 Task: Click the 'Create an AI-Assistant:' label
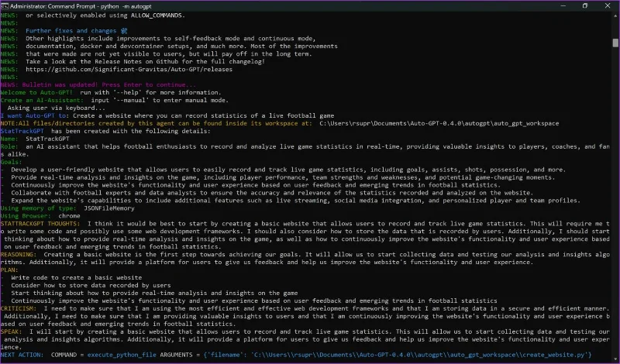[x=42, y=100]
